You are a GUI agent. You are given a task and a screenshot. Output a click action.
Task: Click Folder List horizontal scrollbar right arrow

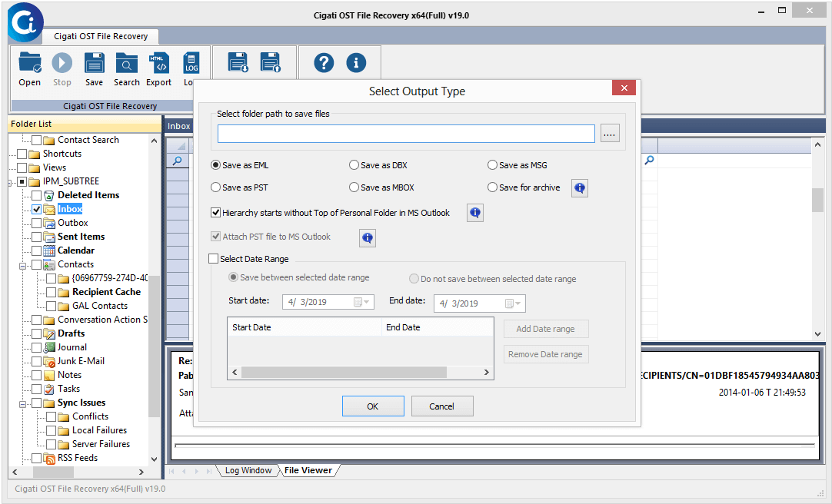point(141,472)
